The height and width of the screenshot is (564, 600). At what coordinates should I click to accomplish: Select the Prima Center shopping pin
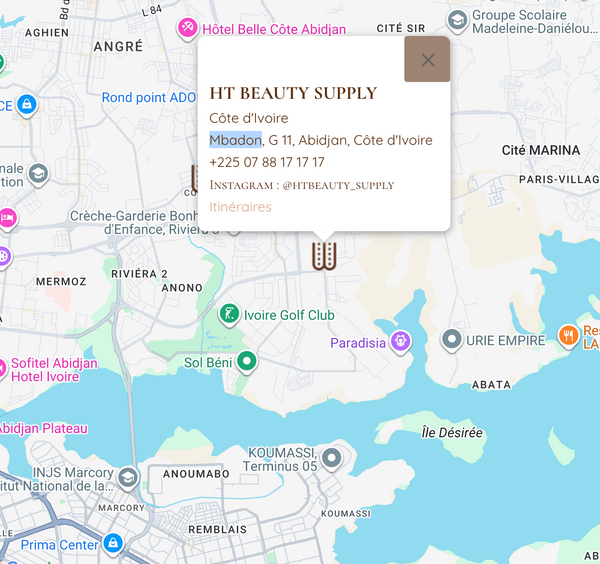point(113,544)
